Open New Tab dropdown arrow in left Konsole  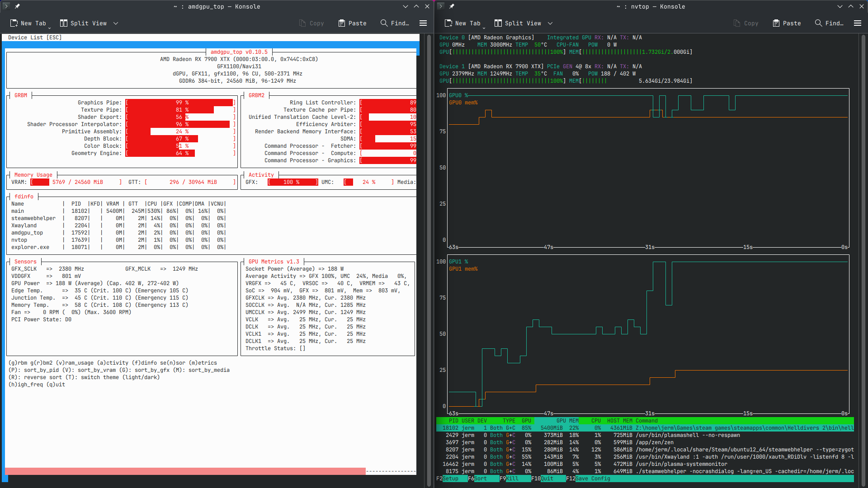point(50,28)
